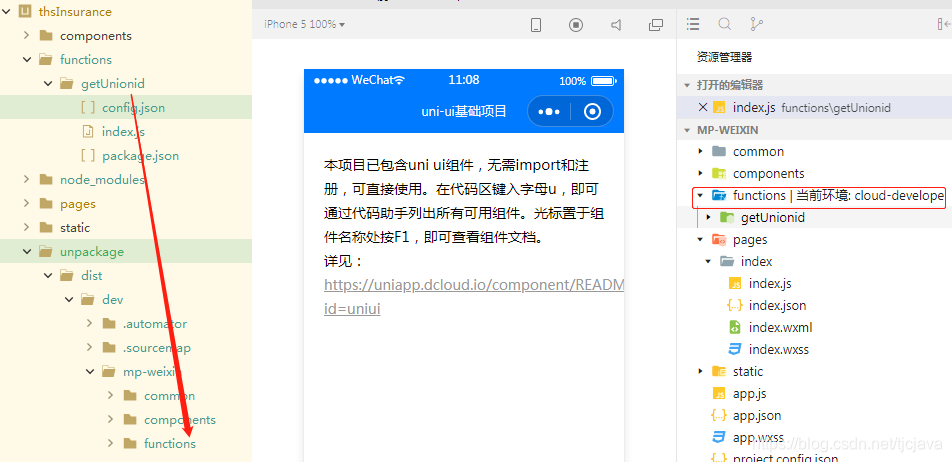Click the index.wxss blue CSS file icon
The image size is (952, 462).
pyautogui.click(x=735, y=350)
